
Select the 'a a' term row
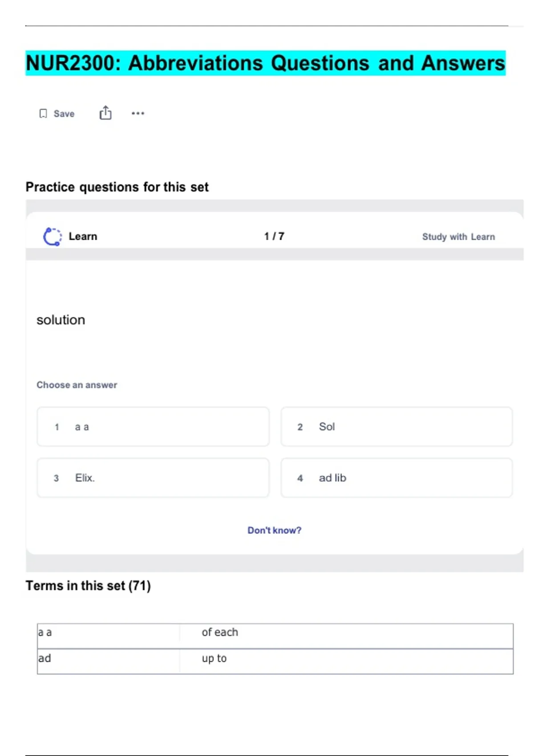[x=108, y=633]
